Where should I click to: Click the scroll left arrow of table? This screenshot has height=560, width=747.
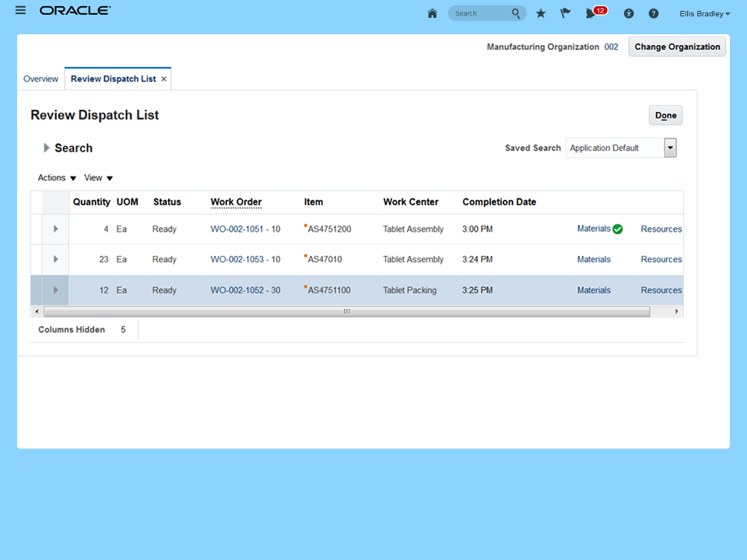click(37, 312)
